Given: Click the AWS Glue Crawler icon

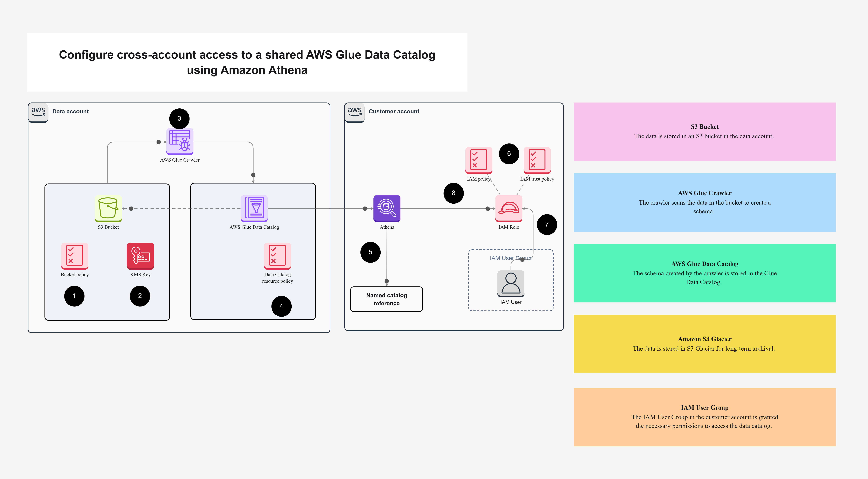Looking at the screenshot, I should pos(180,142).
